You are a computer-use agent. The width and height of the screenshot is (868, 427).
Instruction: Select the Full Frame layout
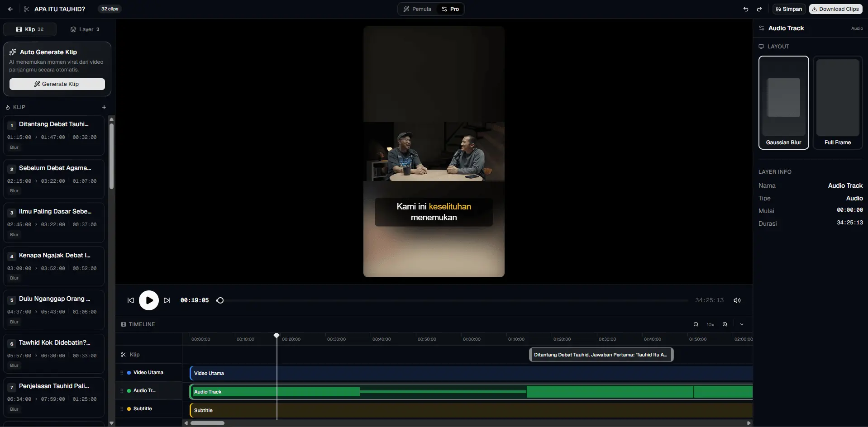click(838, 103)
